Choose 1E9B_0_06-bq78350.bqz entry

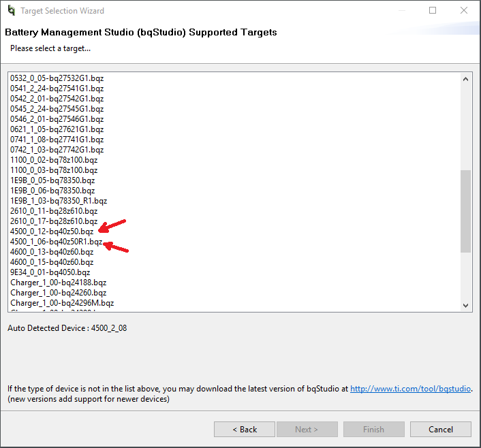(x=52, y=191)
